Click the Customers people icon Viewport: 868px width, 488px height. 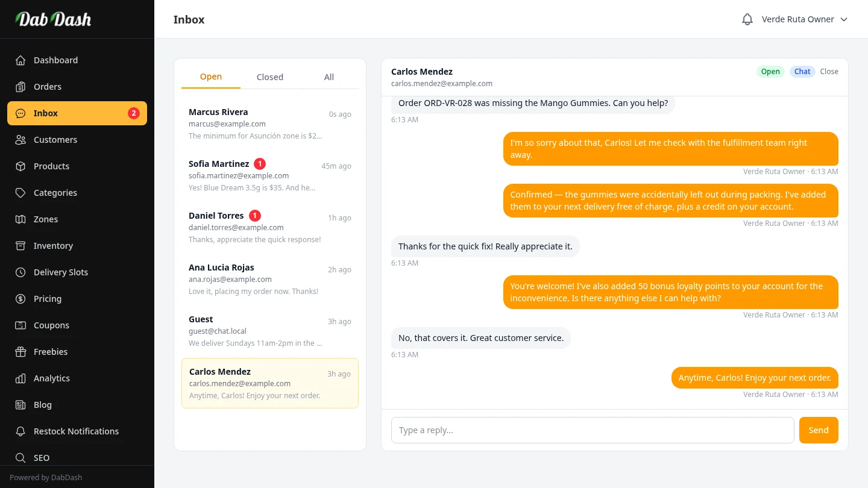20,140
